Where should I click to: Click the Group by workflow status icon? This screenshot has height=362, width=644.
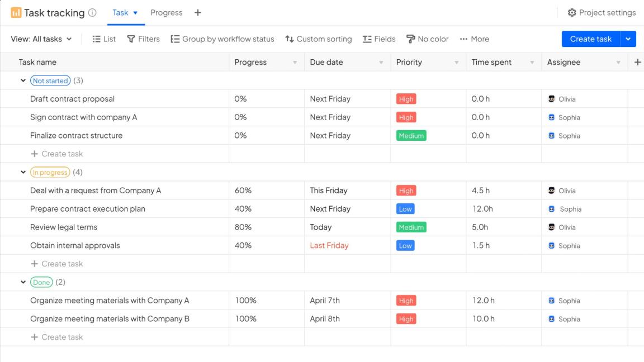click(175, 39)
